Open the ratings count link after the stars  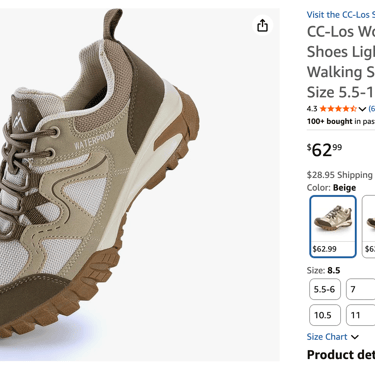coord(371,109)
